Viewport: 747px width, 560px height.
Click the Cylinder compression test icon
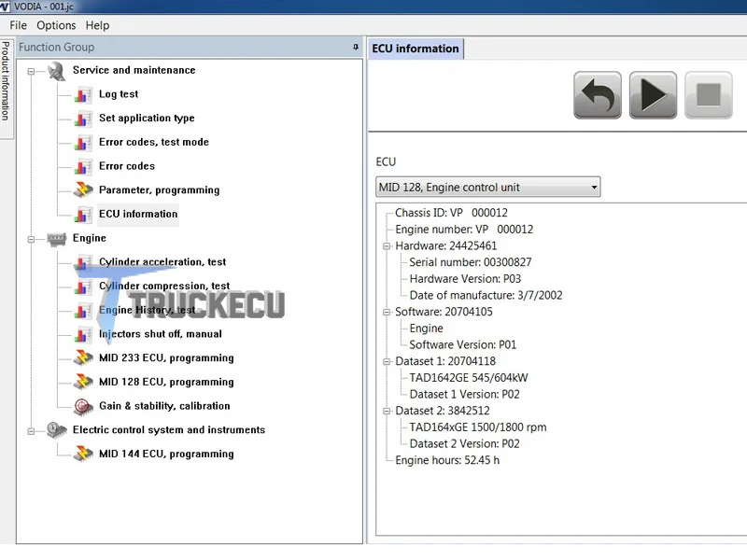[x=83, y=287]
